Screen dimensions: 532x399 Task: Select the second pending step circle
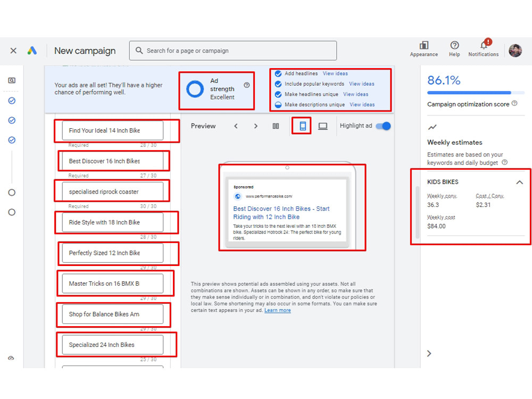click(12, 212)
